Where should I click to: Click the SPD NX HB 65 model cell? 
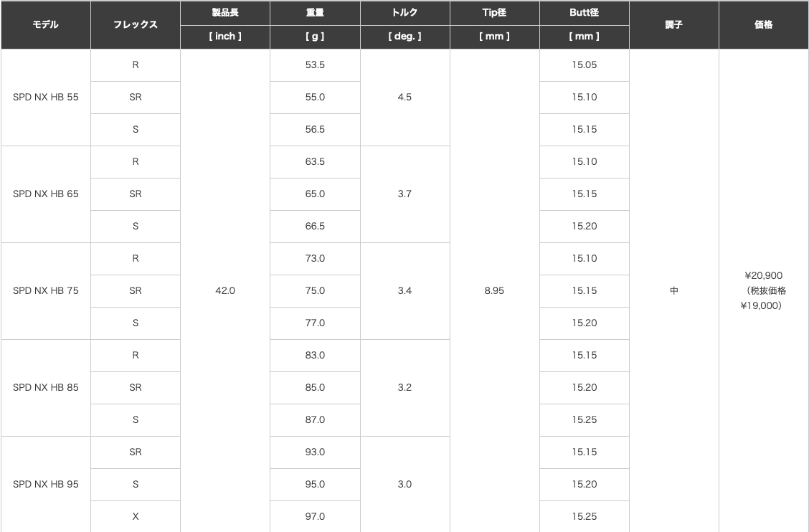tap(45, 194)
